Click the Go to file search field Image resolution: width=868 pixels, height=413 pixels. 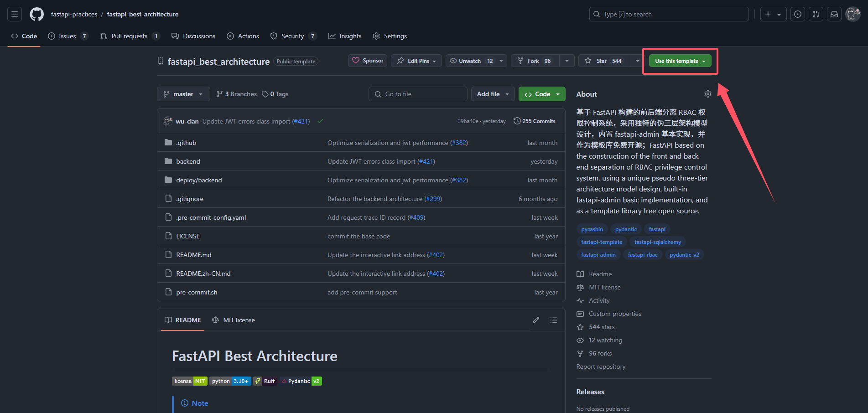418,94
